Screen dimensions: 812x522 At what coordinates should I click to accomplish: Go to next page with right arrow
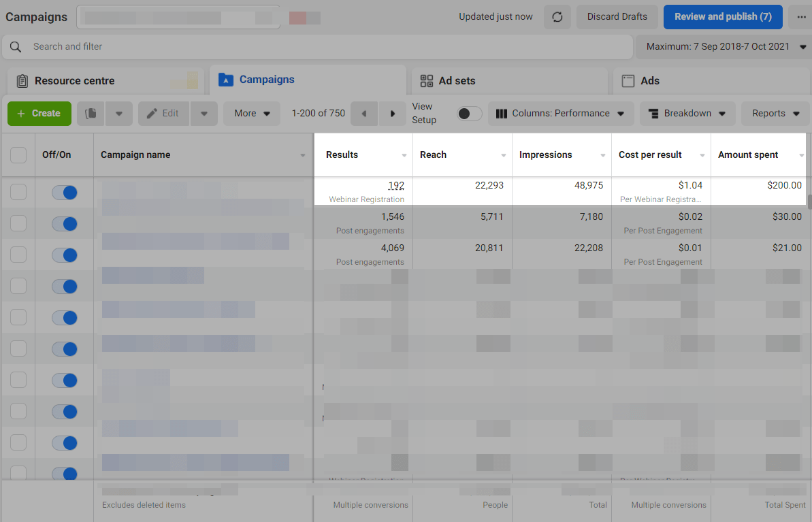(x=392, y=114)
